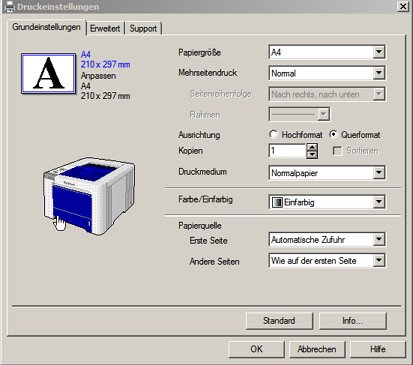413x365 pixels.
Task: Click the 'Ausrichtung' label
Action: coord(199,135)
